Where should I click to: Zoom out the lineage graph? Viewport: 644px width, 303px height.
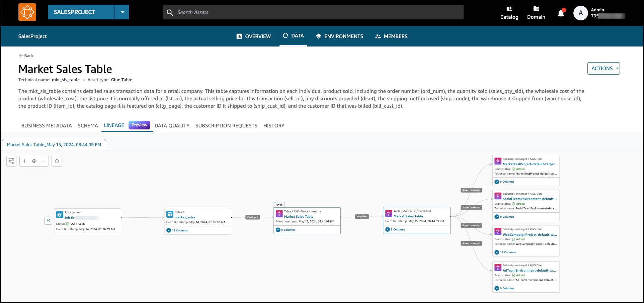click(44, 161)
